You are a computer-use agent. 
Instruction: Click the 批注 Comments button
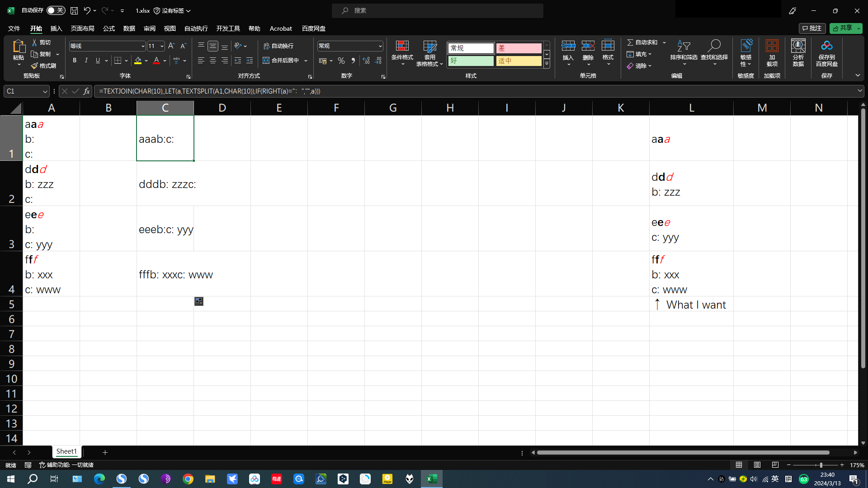pyautogui.click(x=812, y=28)
